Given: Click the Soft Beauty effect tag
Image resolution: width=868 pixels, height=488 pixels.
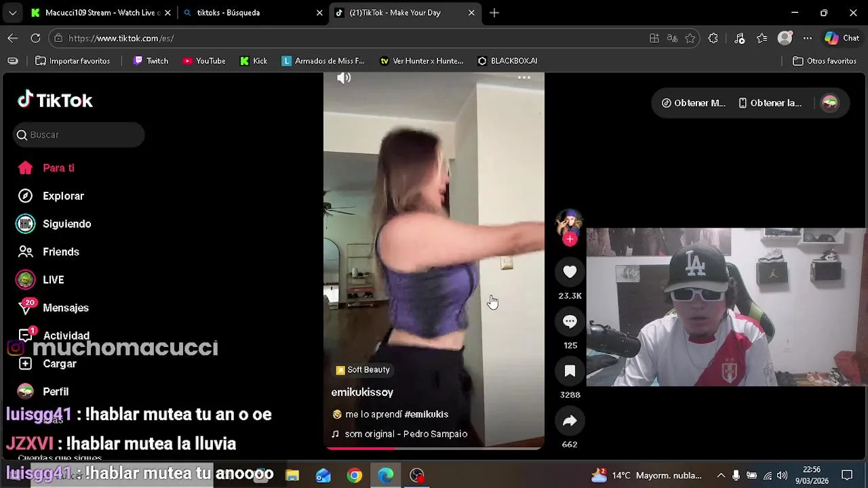Looking at the screenshot, I should (x=363, y=370).
